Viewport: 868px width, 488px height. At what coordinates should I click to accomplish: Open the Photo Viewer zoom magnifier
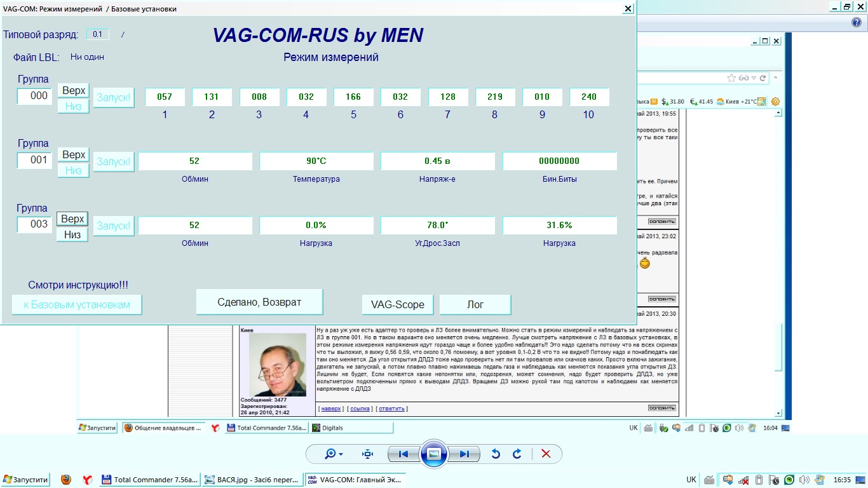click(334, 454)
